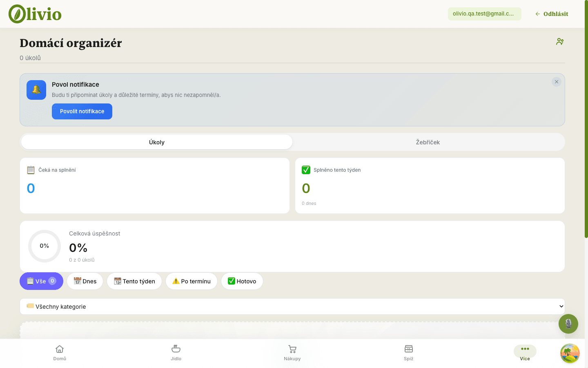Click Povolit notifikace button
The width and height of the screenshot is (588, 368).
coord(82,111)
